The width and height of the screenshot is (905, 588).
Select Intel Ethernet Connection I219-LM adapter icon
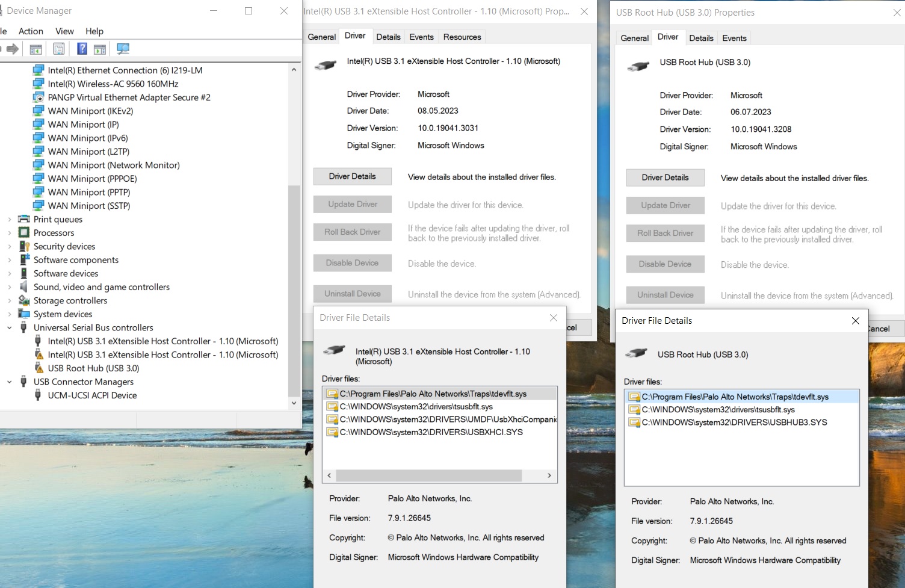39,70
